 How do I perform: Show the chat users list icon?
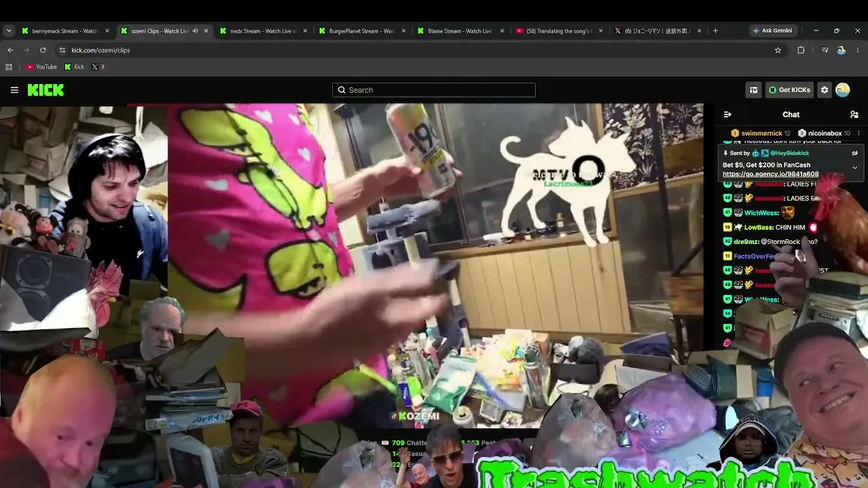click(x=854, y=115)
